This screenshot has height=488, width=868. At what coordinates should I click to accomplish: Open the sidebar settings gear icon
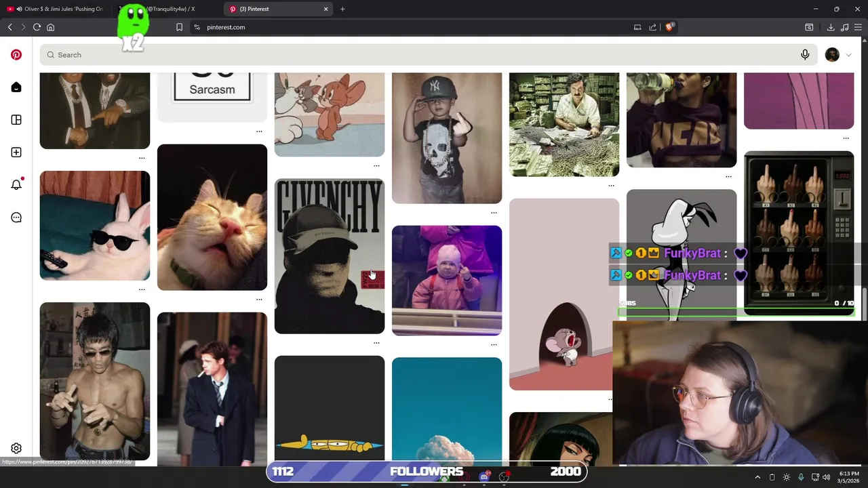[x=16, y=449]
